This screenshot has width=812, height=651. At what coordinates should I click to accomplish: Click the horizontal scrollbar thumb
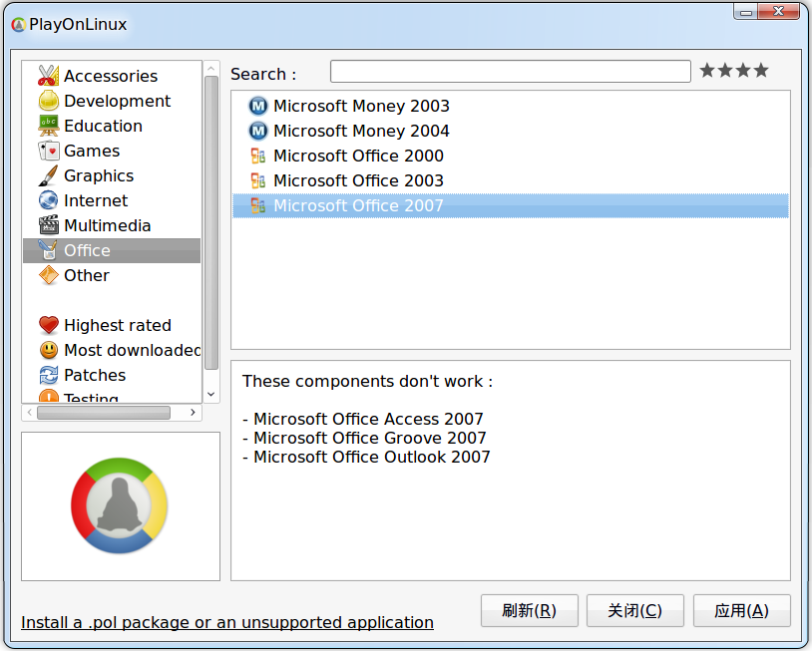(x=104, y=412)
